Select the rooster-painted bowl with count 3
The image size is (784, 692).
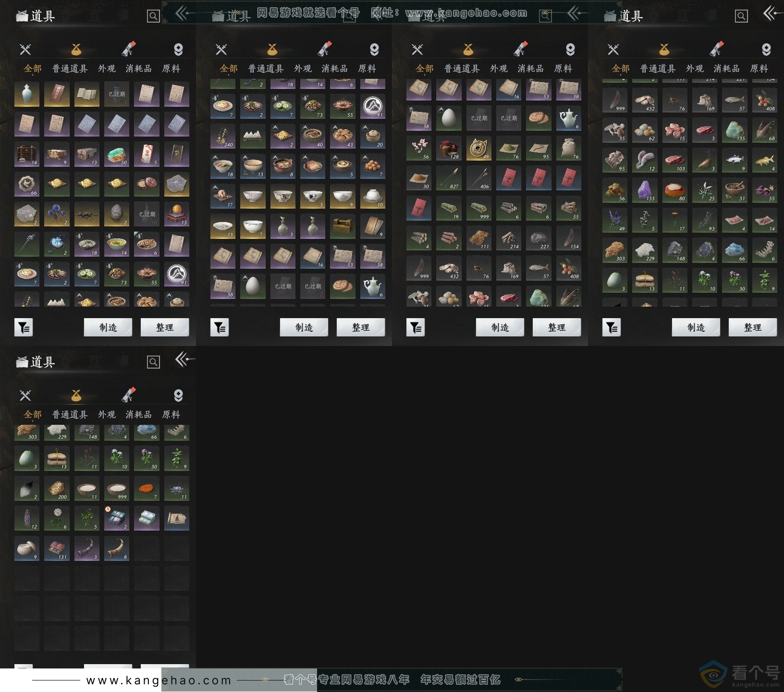point(313,197)
